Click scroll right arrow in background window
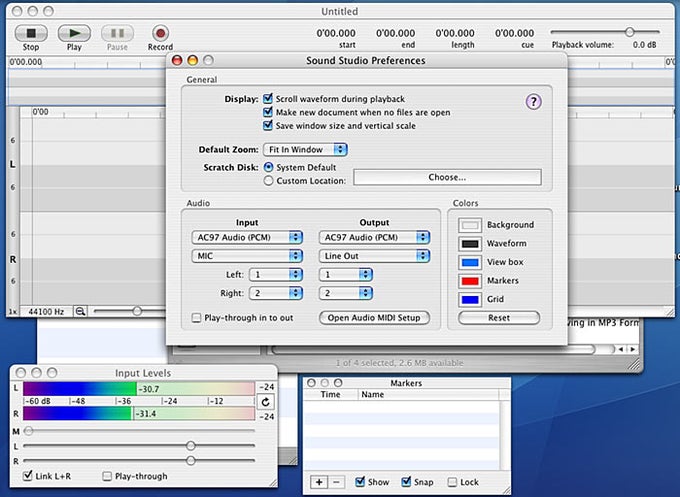The height and width of the screenshot is (497, 680). [632, 349]
